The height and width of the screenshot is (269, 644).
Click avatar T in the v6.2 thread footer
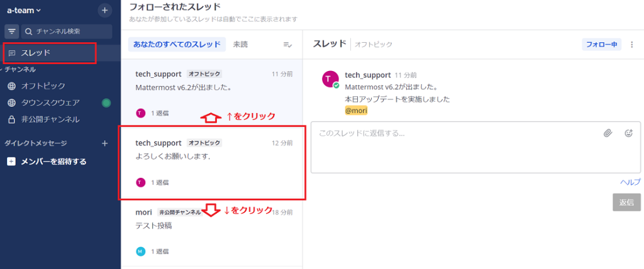(x=140, y=113)
